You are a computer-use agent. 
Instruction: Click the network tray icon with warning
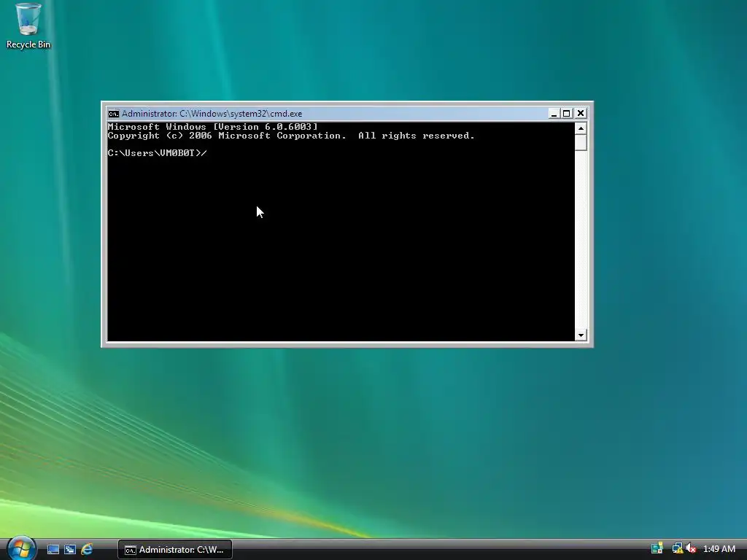[x=677, y=548]
